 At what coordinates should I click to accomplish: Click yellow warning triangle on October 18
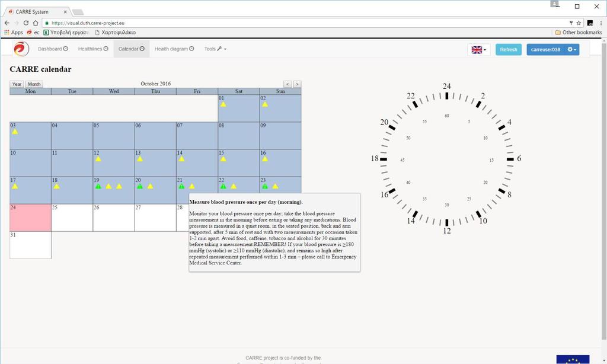click(56, 186)
